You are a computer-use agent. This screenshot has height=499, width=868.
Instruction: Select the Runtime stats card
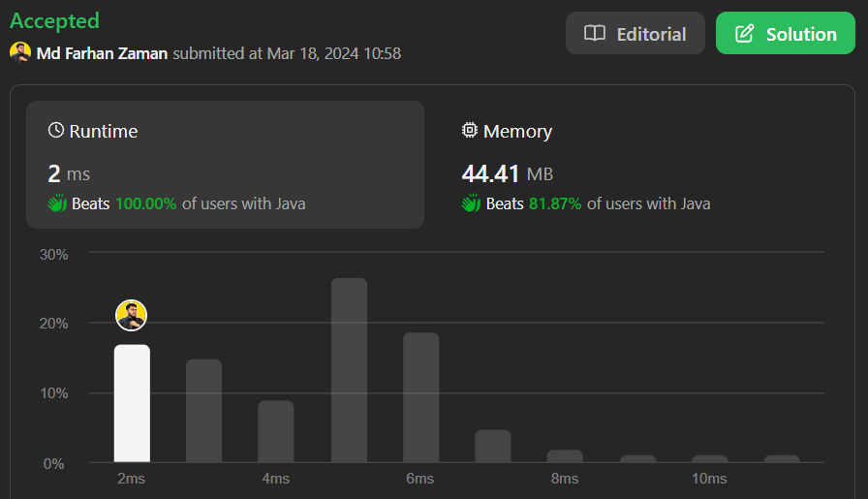225,165
